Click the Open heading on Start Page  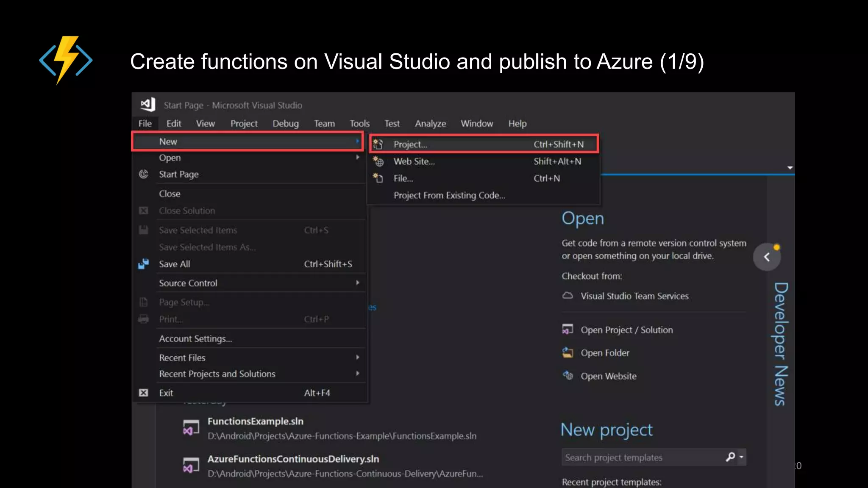pos(583,219)
